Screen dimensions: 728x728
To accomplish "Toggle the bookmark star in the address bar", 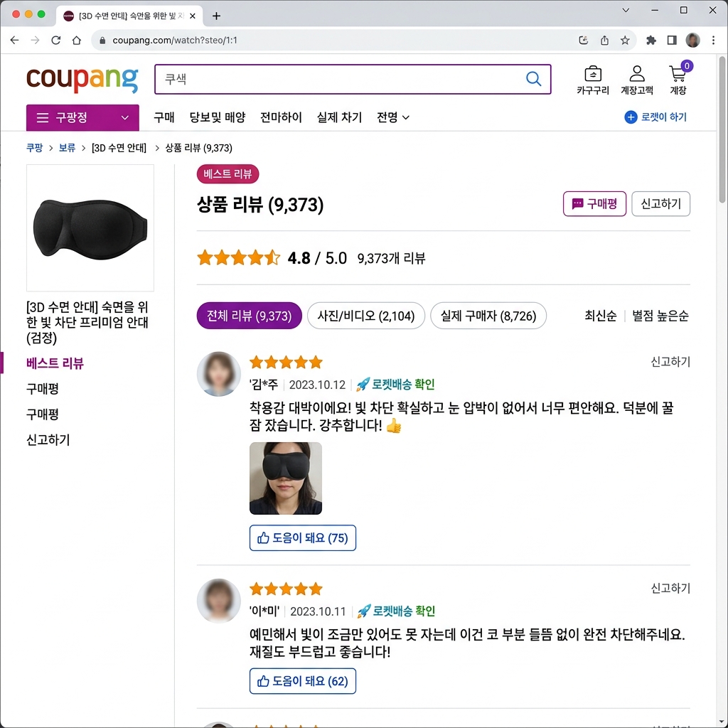I will point(625,41).
